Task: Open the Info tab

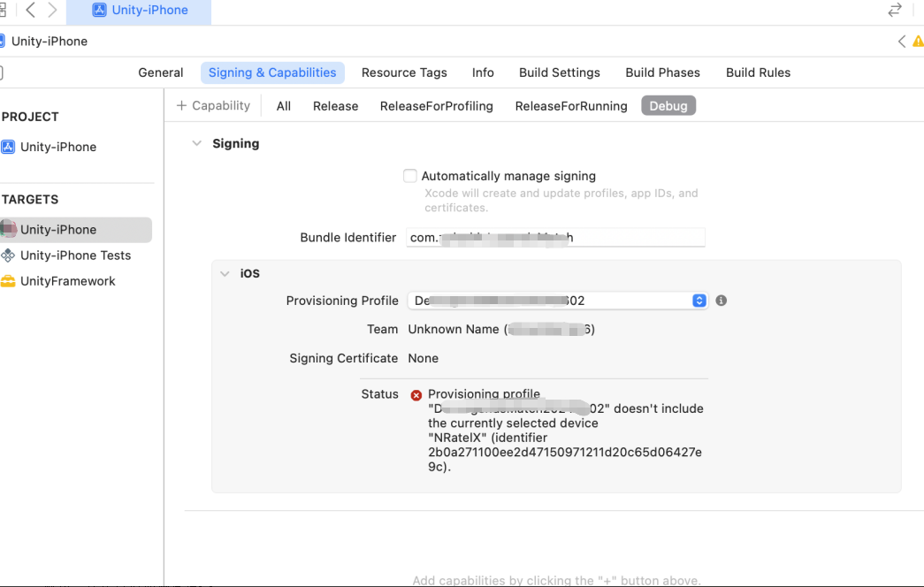Action: 483,72
